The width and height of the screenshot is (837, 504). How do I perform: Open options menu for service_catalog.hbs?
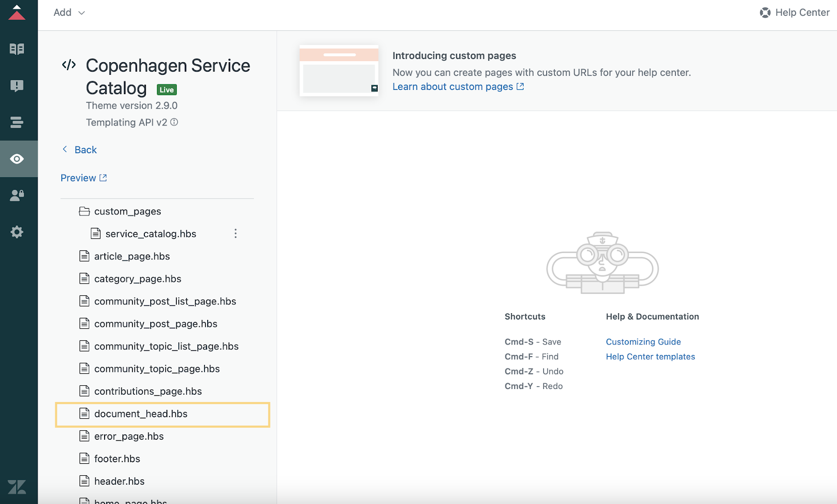235,233
